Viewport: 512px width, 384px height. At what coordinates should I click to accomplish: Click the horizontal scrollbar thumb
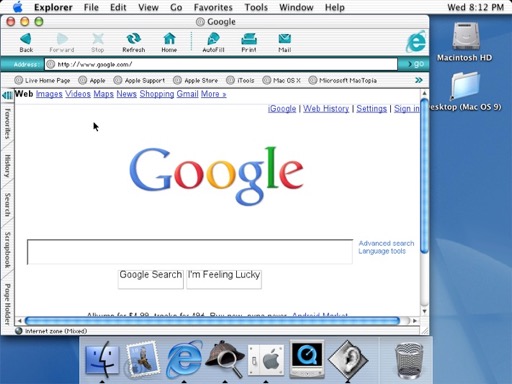(x=213, y=321)
